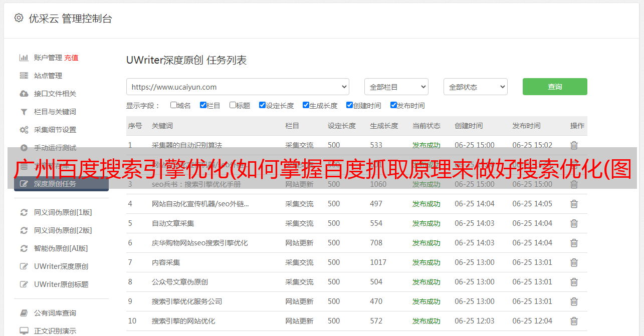Click the gears icon for 采集细节设置
644x336 pixels.
(24, 130)
